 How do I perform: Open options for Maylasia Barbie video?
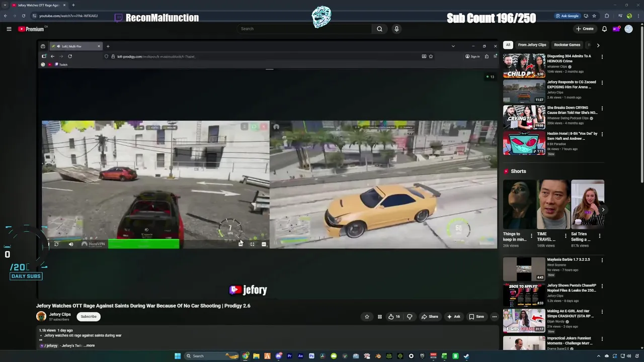(602, 260)
